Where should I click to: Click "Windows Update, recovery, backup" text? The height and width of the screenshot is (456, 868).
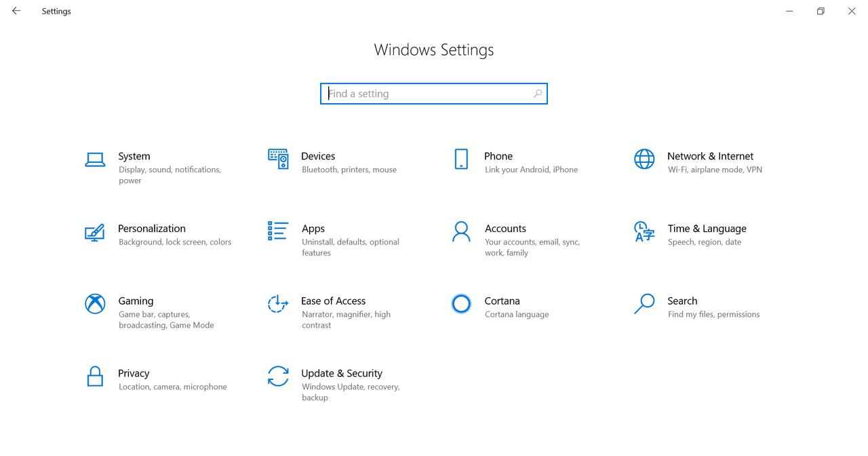(351, 392)
